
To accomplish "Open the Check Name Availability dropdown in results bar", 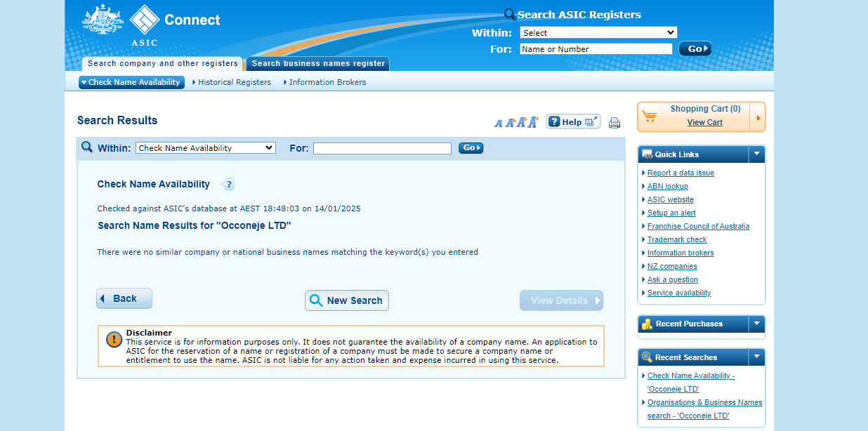I will 206,148.
